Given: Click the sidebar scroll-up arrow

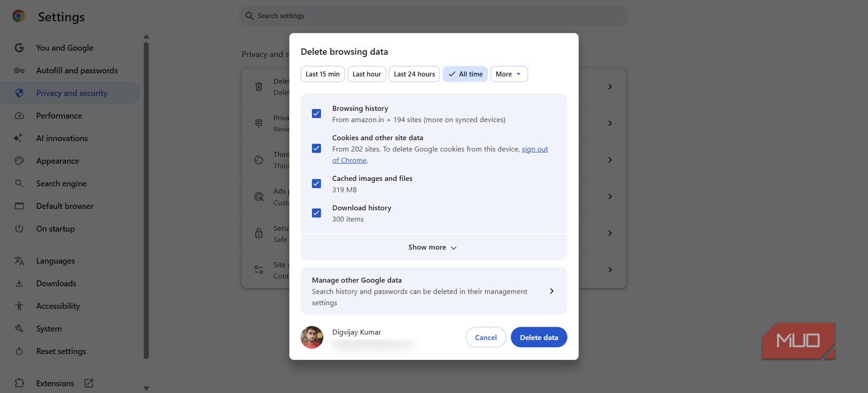Looking at the screenshot, I should [x=146, y=37].
